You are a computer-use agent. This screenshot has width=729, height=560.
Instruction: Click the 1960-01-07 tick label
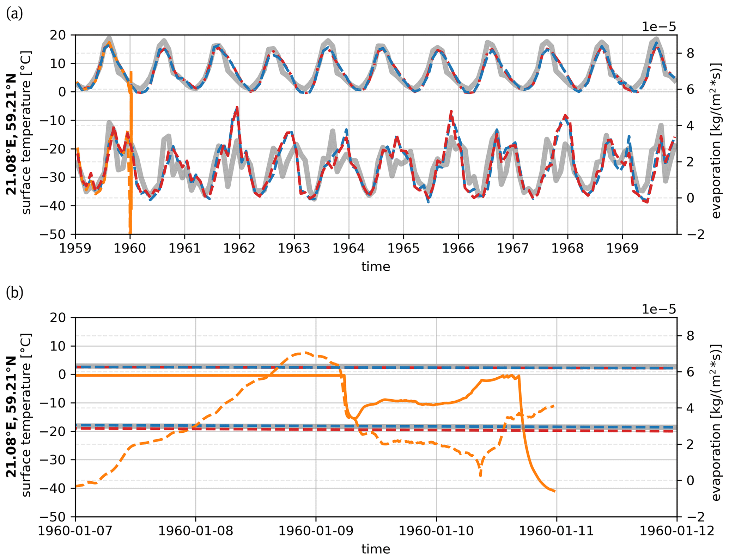[75, 531]
